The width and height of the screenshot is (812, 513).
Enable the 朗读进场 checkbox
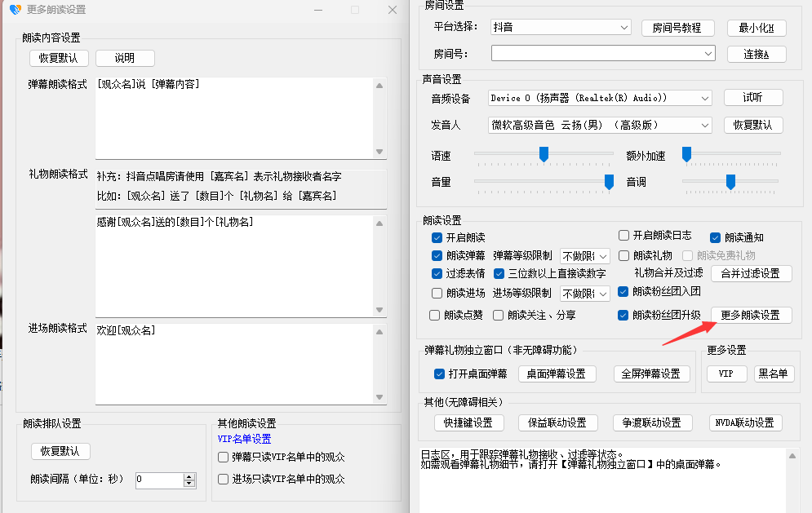pos(437,294)
